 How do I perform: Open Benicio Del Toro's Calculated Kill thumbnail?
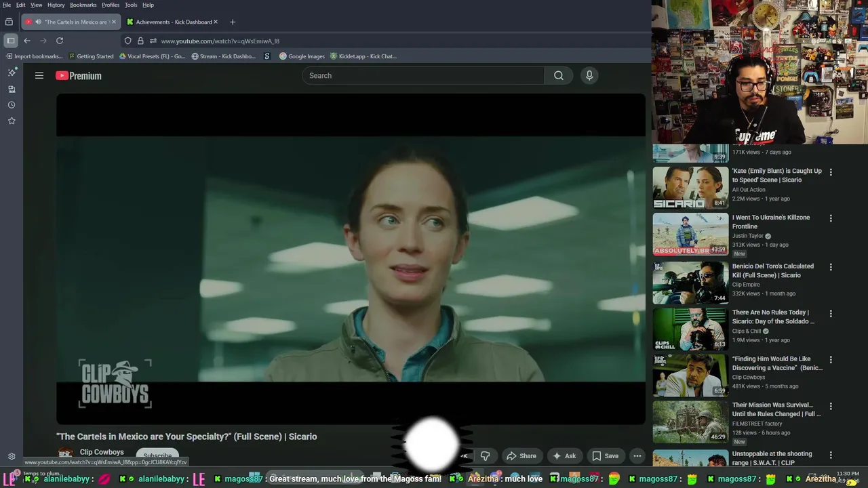point(690,283)
